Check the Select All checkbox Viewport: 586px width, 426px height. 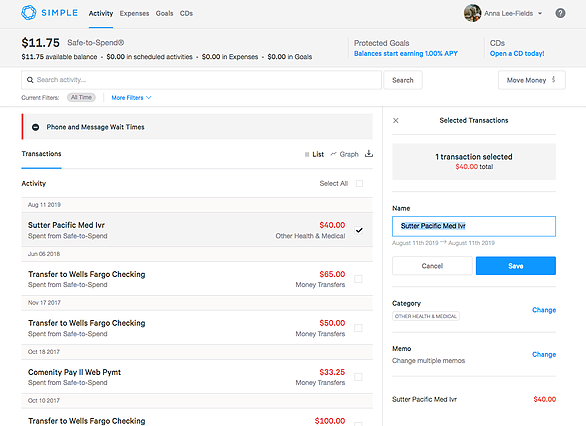pyautogui.click(x=360, y=183)
